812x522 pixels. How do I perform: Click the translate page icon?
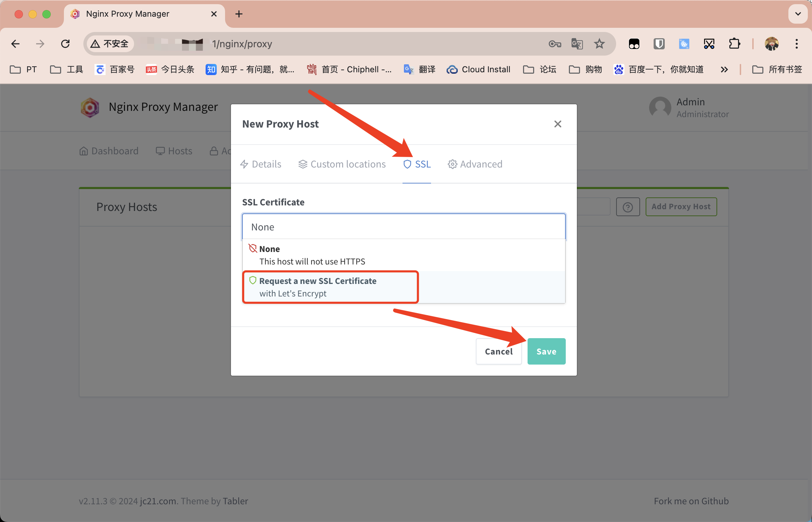tap(577, 44)
